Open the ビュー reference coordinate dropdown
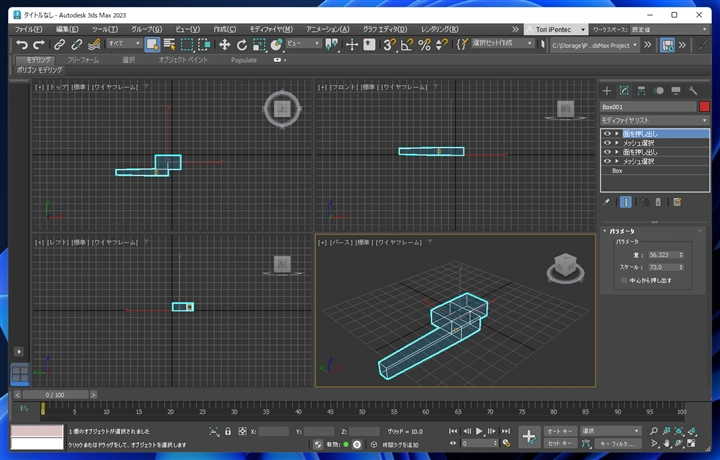The image size is (720, 460). (303, 43)
